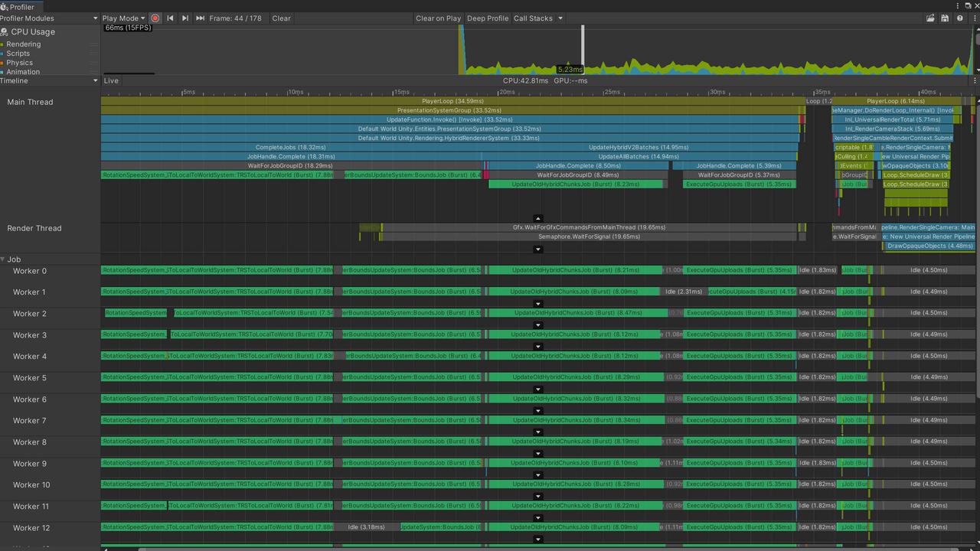
Task: Expand the Worker 11 track arrow
Action: tap(537, 517)
